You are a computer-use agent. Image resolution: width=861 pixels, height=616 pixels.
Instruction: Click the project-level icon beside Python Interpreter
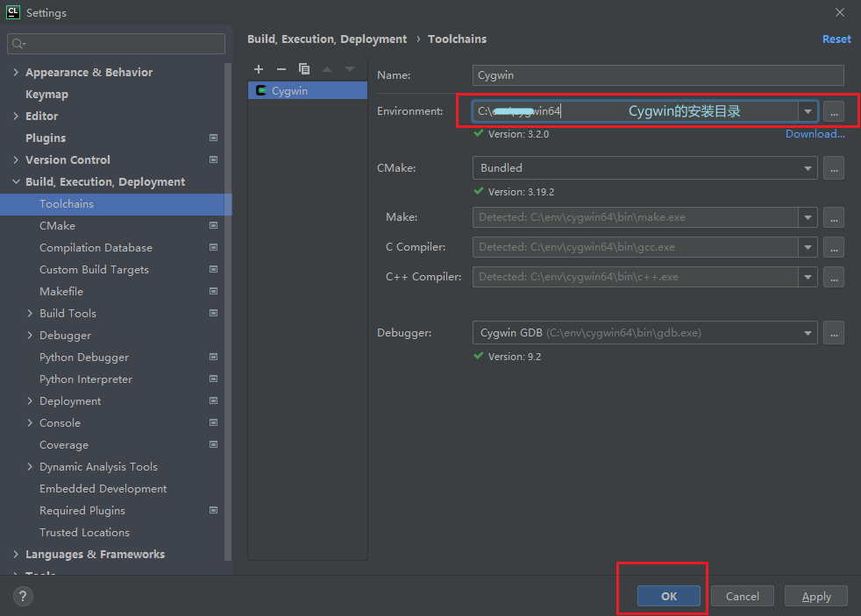coord(214,379)
